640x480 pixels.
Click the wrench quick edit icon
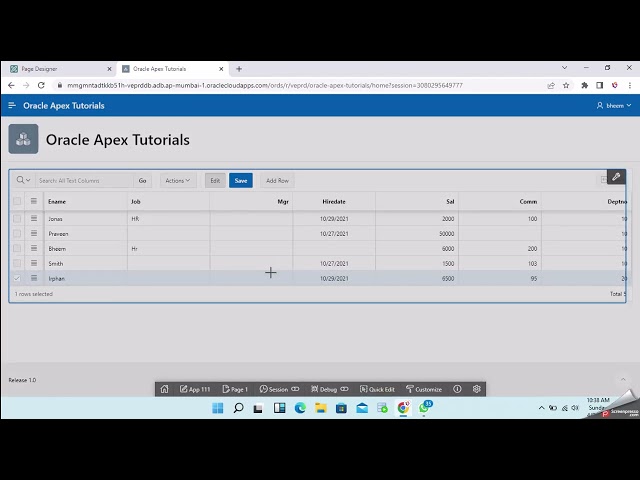click(616, 177)
